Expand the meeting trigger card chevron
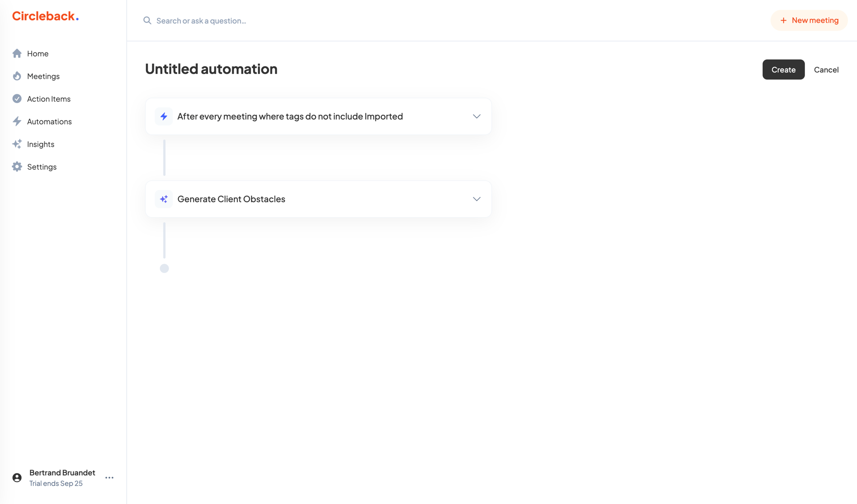This screenshot has width=857, height=504. 476,116
